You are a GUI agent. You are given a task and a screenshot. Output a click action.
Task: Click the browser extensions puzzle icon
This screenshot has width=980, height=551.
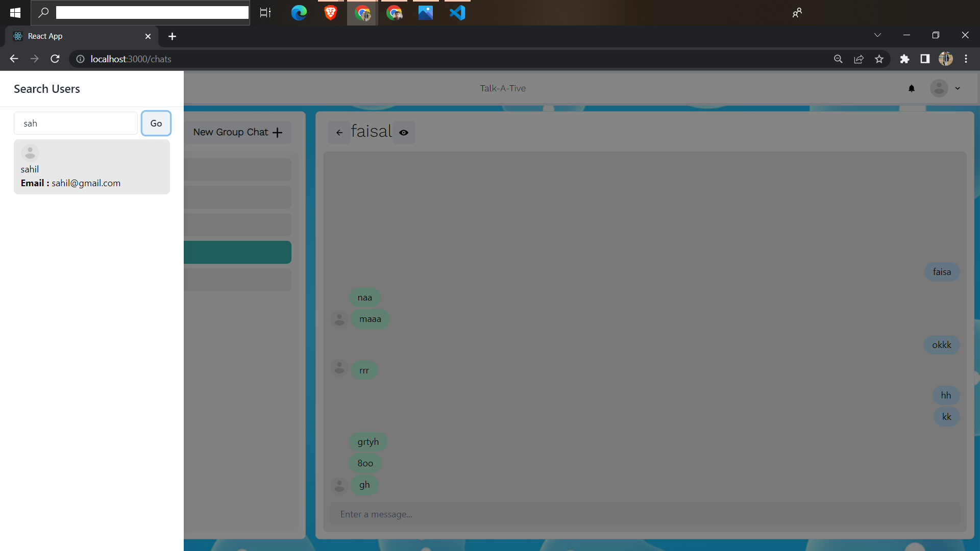click(904, 59)
